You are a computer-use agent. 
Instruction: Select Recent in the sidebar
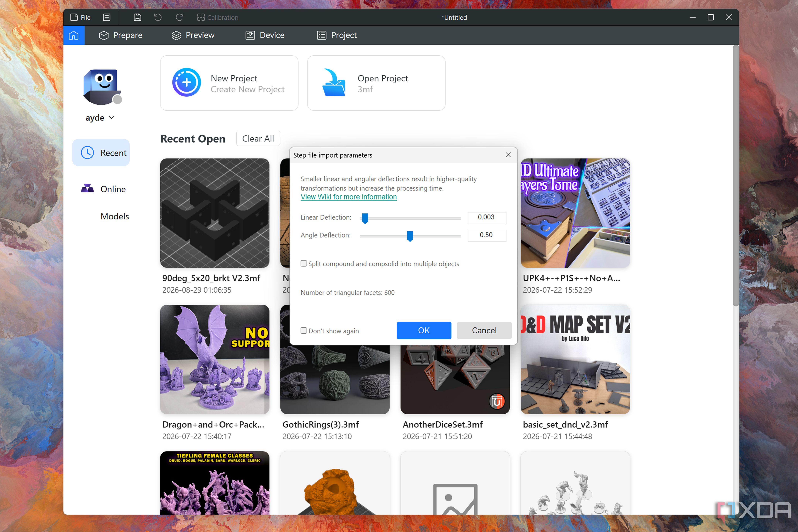point(101,153)
